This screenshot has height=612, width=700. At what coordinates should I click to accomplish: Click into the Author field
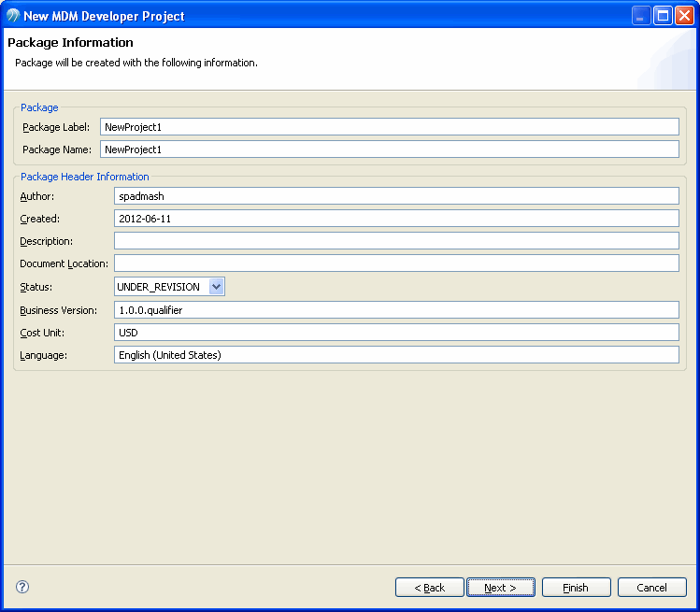[396, 196]
